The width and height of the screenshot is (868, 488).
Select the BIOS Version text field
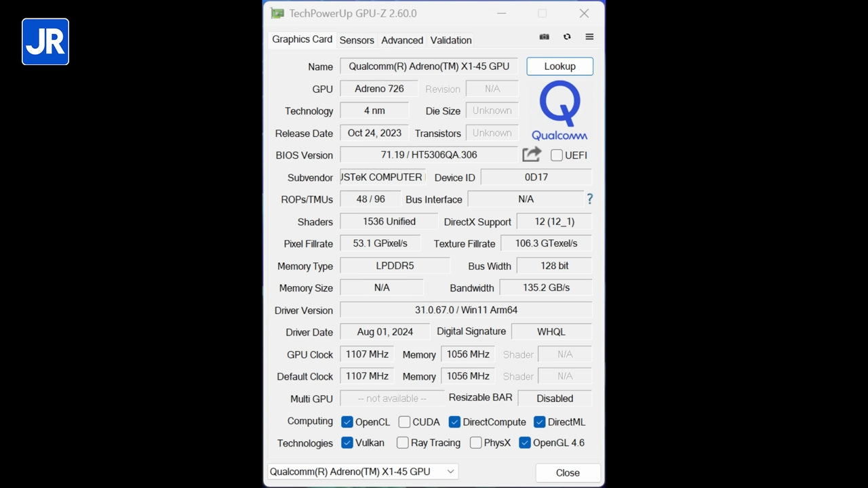coord(429,155)
